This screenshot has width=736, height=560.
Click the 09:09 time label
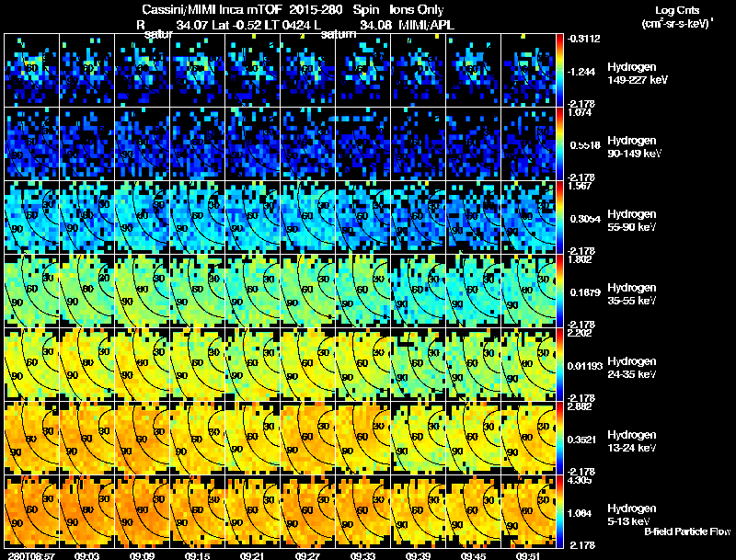tap(142, 556)
